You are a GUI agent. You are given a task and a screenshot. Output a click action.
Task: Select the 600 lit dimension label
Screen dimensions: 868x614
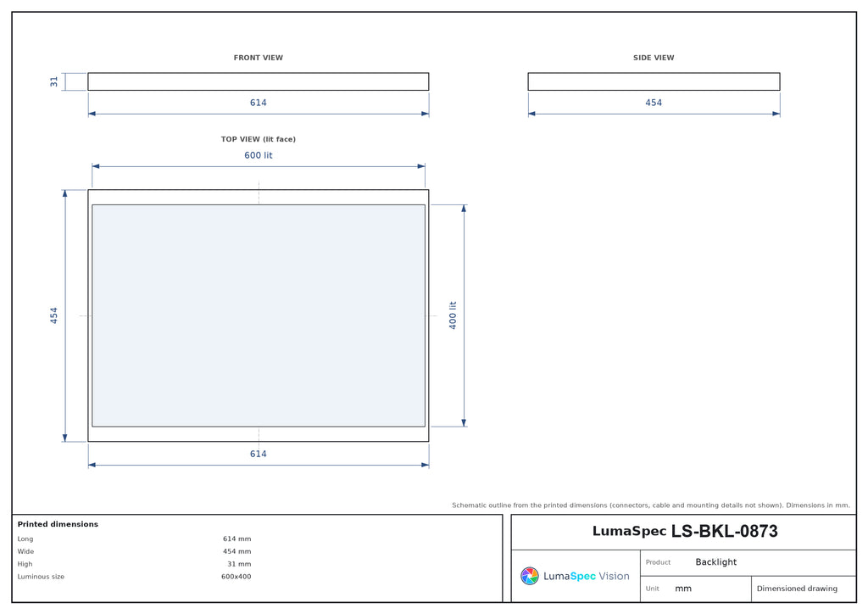coord(258,155)
